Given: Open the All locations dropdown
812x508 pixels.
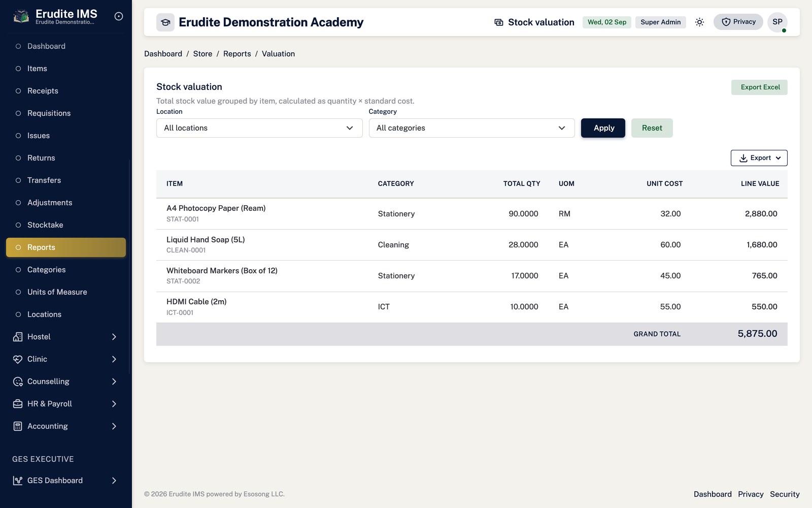Looking at the screenshot, I should pos(259,128).
